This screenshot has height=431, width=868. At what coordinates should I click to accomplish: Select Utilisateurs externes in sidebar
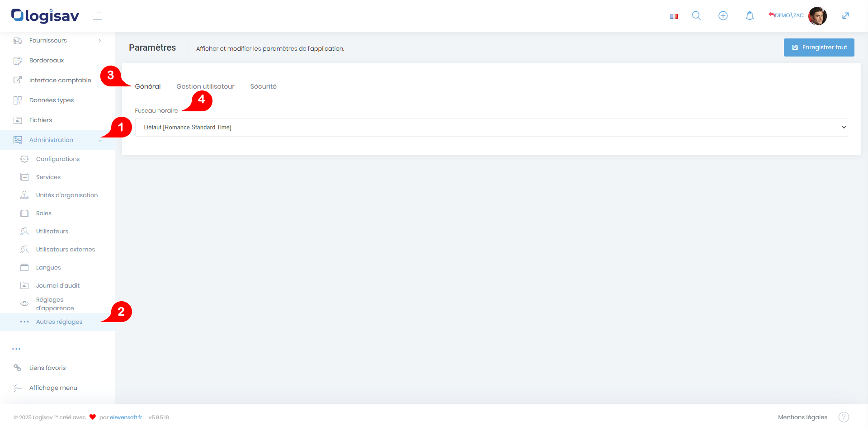[66, 250]
